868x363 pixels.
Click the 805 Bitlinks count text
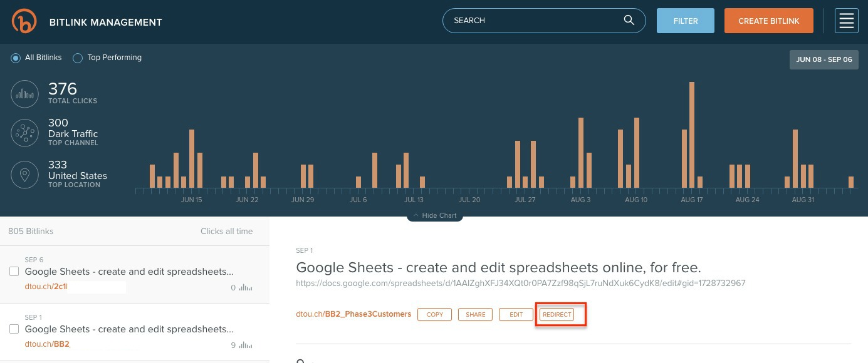(31, 231)
